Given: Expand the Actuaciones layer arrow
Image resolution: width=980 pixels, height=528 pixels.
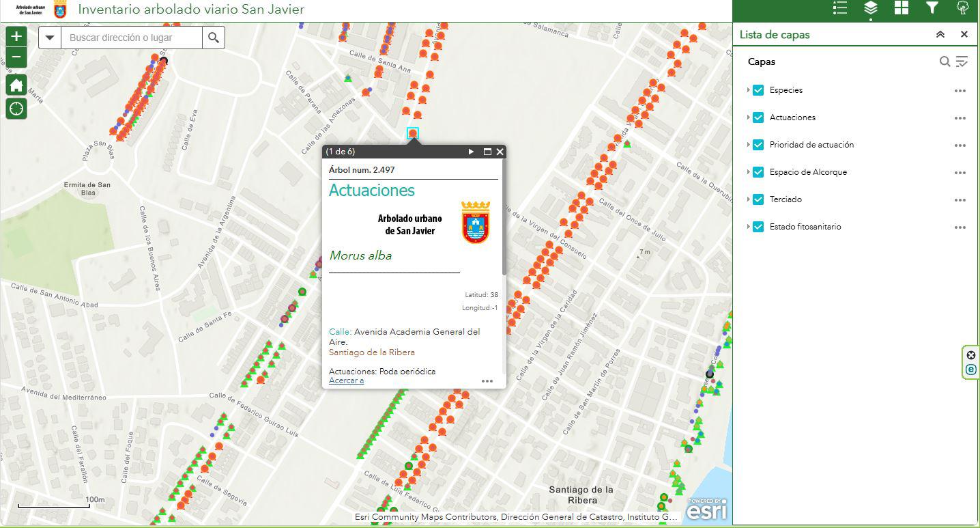Looking at the screenshot, I should [x=748, y=117].
